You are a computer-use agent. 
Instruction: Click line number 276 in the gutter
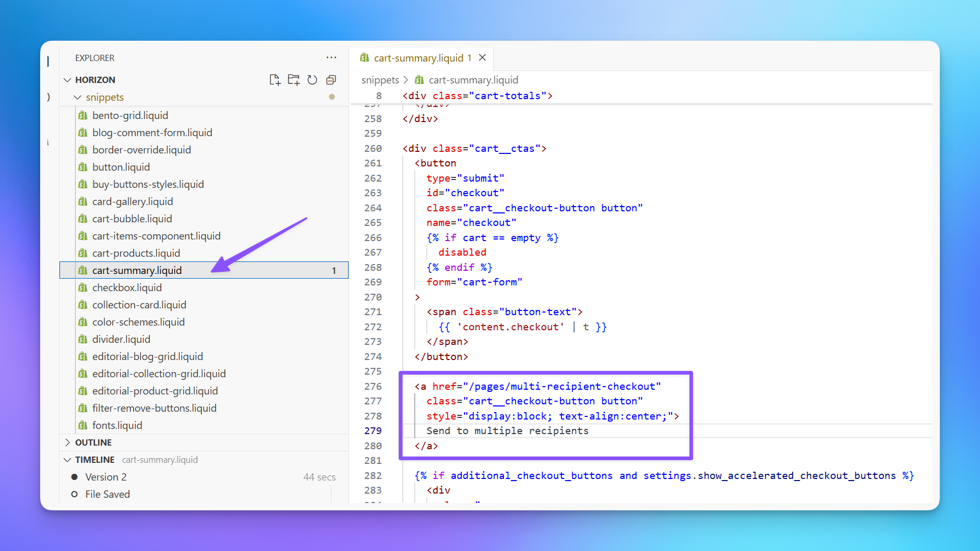373,386
